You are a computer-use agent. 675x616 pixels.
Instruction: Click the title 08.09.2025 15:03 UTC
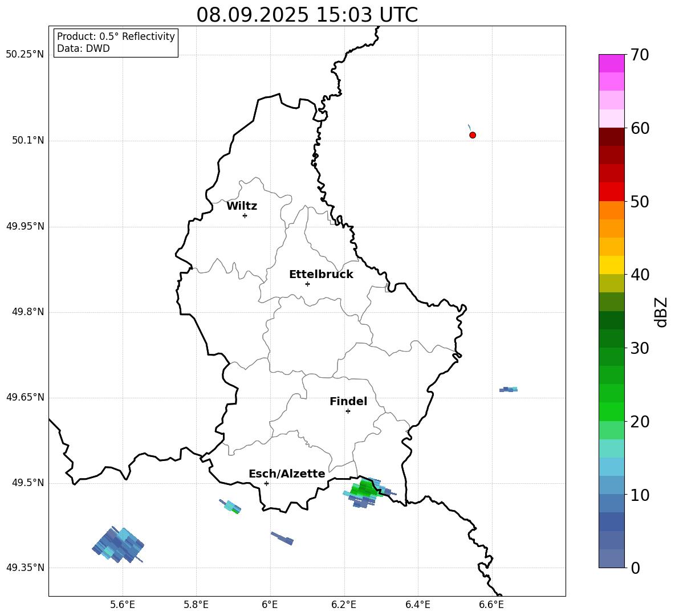tap(307, 15)
